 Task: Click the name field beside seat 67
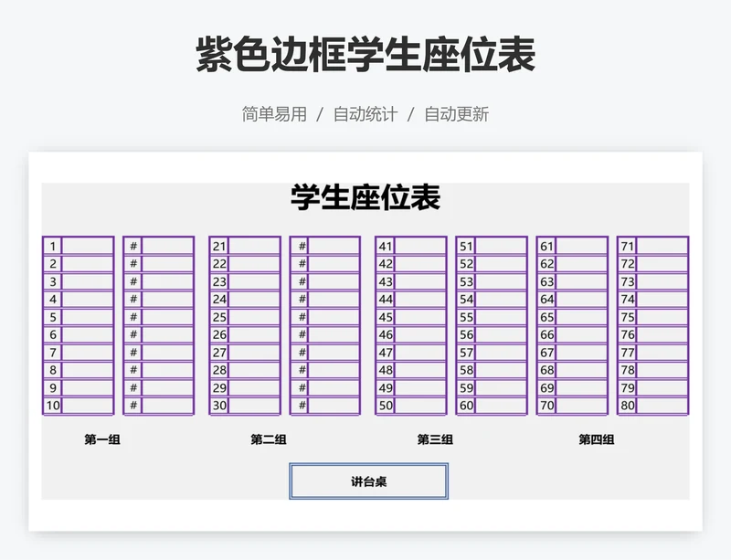[x=582, y=353]
